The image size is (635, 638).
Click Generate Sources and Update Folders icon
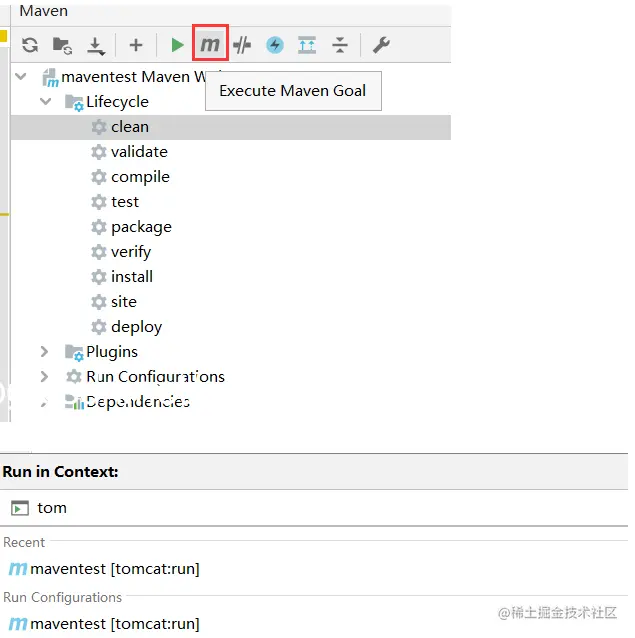(62, 45)
